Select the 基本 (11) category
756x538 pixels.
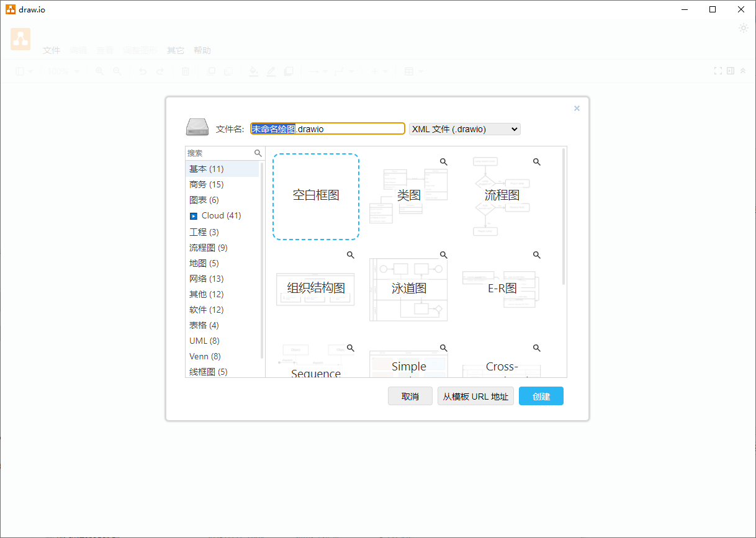click(x=222, y=169)
